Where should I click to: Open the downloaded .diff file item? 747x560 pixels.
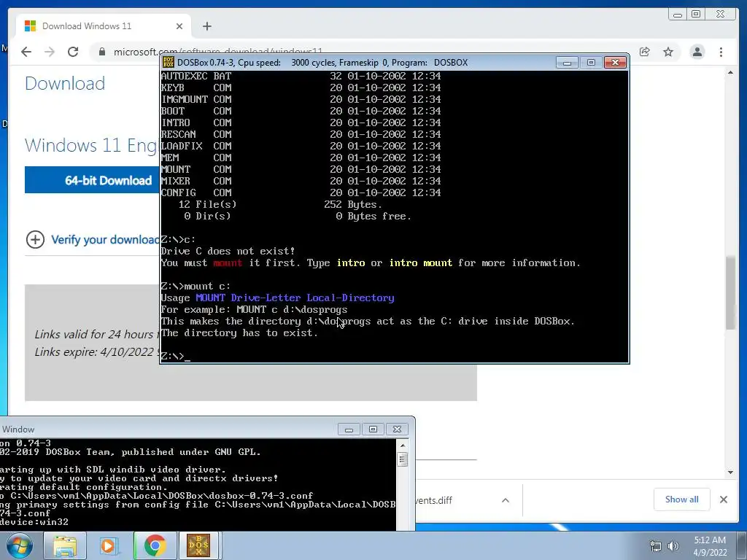[433, 500]
